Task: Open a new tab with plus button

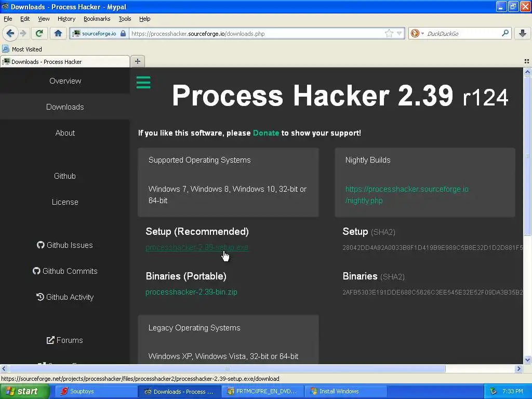Action: click(137, 61)
